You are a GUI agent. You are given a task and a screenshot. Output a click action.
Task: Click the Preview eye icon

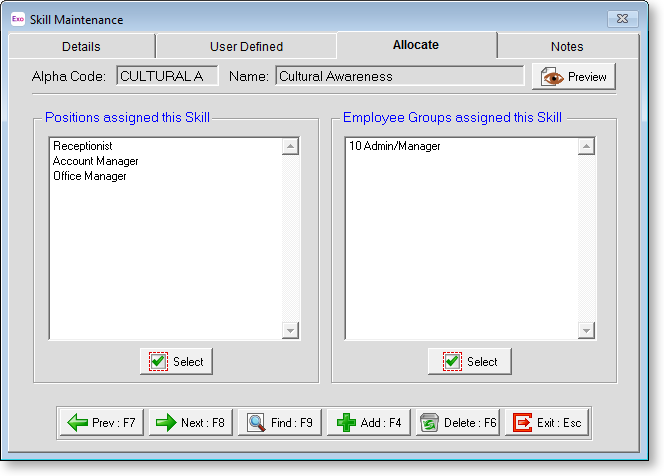[552, 77]
